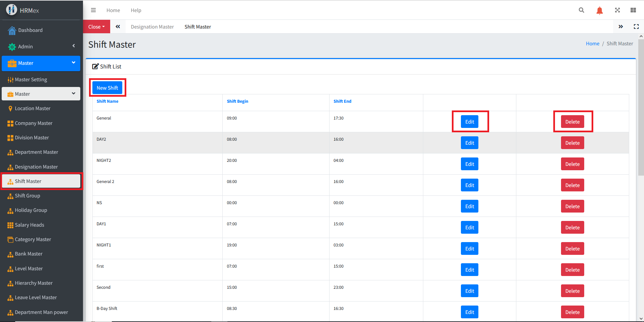Open the grid apps icon
Image resolution: width=644 pixels, height=322 pixels.
(633, 10)
